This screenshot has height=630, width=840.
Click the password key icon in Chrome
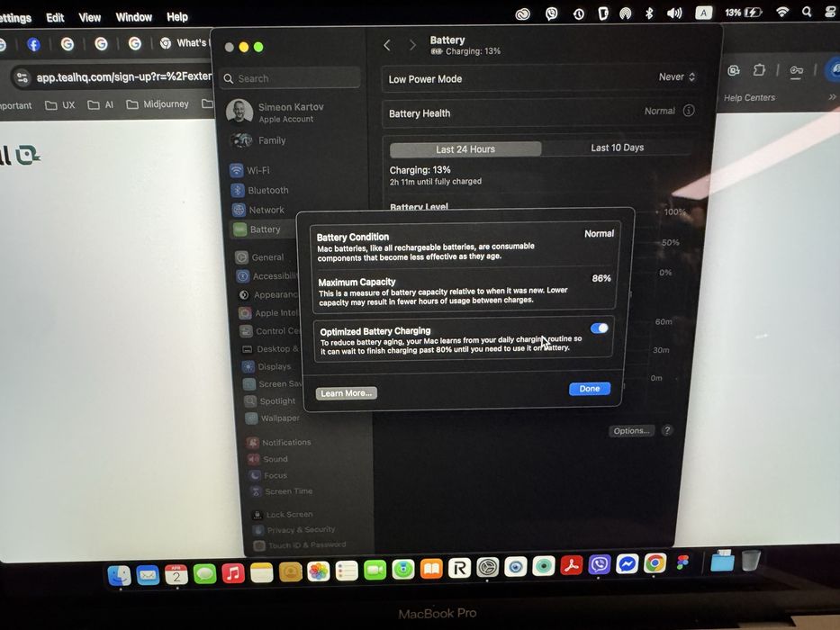796,71
